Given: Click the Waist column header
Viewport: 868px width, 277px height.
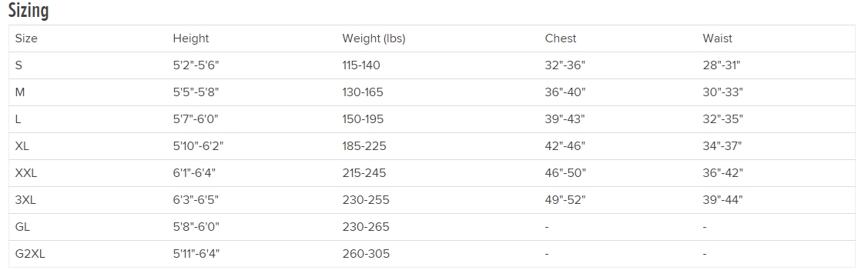Looking at the screenshot, I should tap(718, 38).
